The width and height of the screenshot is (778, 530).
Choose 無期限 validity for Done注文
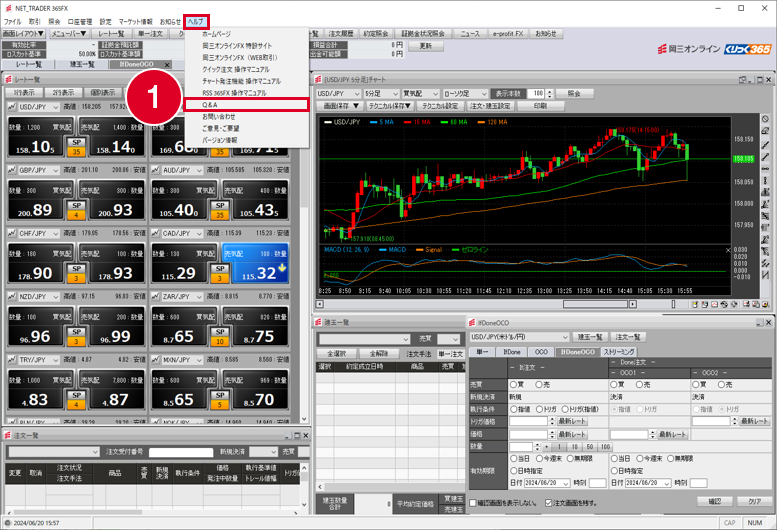[x=670, y=459]
